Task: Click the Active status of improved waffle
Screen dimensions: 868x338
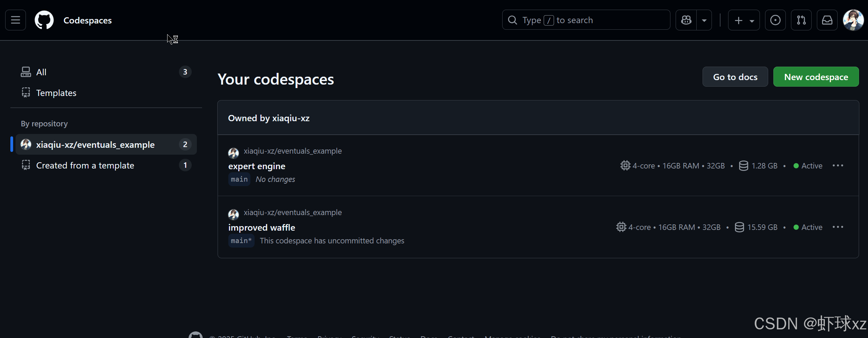Action: pyautogui.click(x=808, y=227)
